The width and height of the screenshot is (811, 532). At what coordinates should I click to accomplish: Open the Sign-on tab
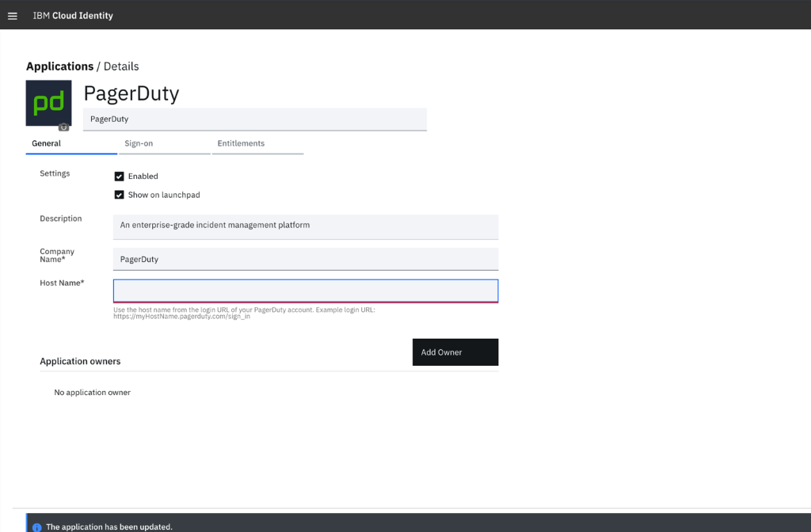pyautogui.click(x=165, y=144)
